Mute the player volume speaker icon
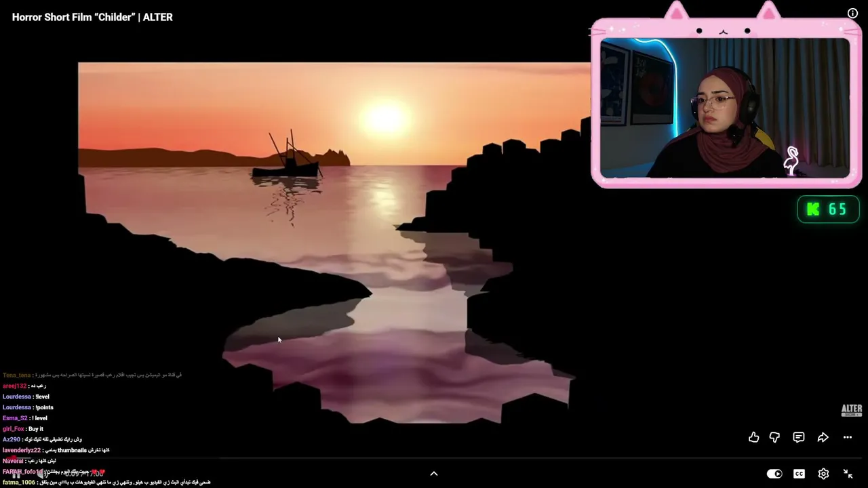This screenshot has height=488, width=868. (x=41, y=474)
